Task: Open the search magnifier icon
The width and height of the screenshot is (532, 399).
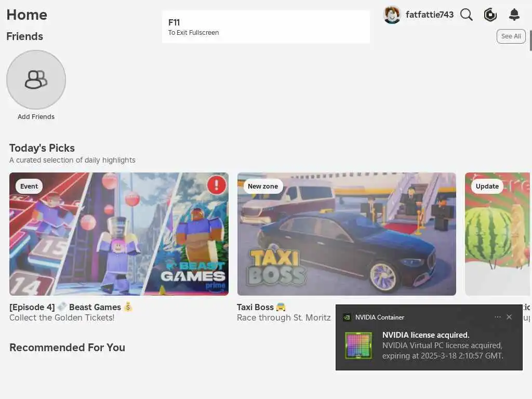Action: [467, 15]
